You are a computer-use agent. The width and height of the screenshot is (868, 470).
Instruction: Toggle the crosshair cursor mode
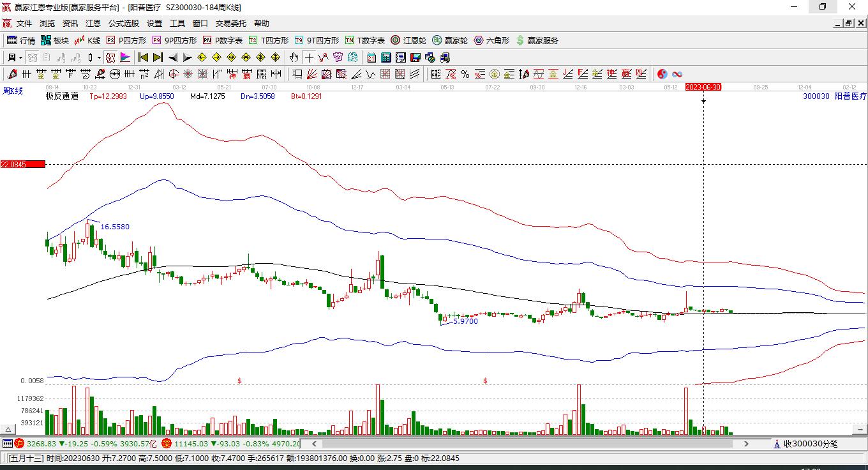[x=309, y=57]
